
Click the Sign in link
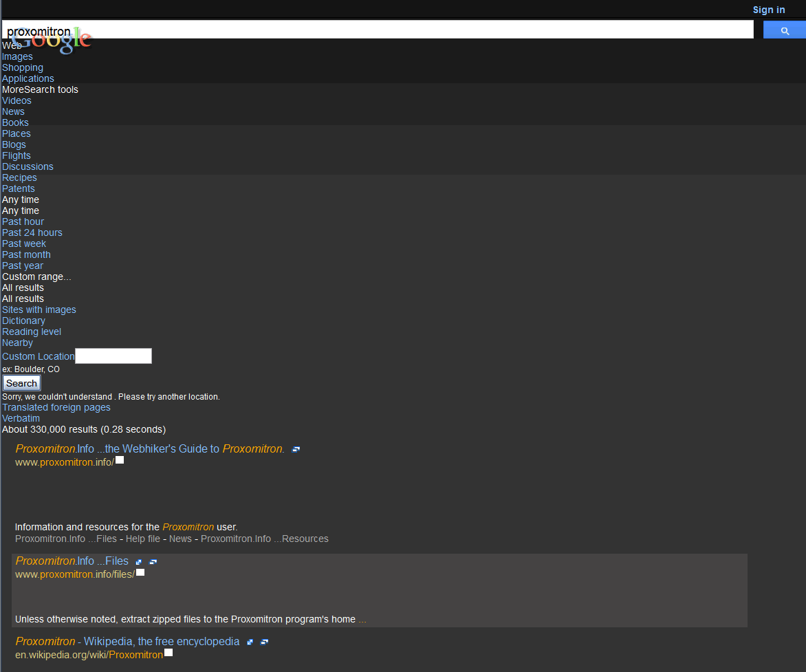pos(768,10)
